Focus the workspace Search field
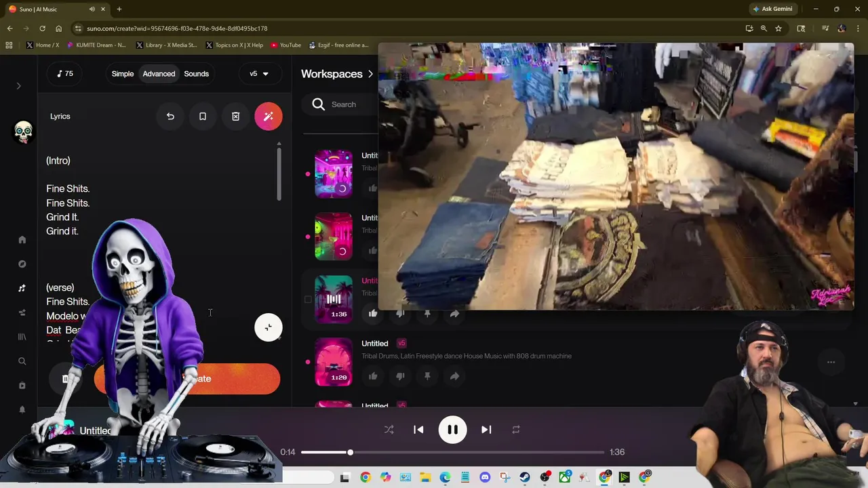Screen dimensions: 868x488 (x=343, y=104)
